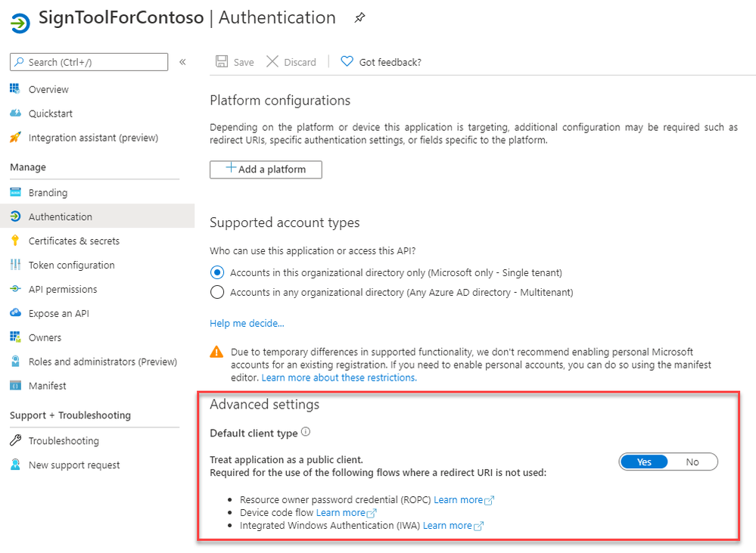Collapse the sidebar with double chevron
Screen dimensions: 756x553
pos(182,62)
